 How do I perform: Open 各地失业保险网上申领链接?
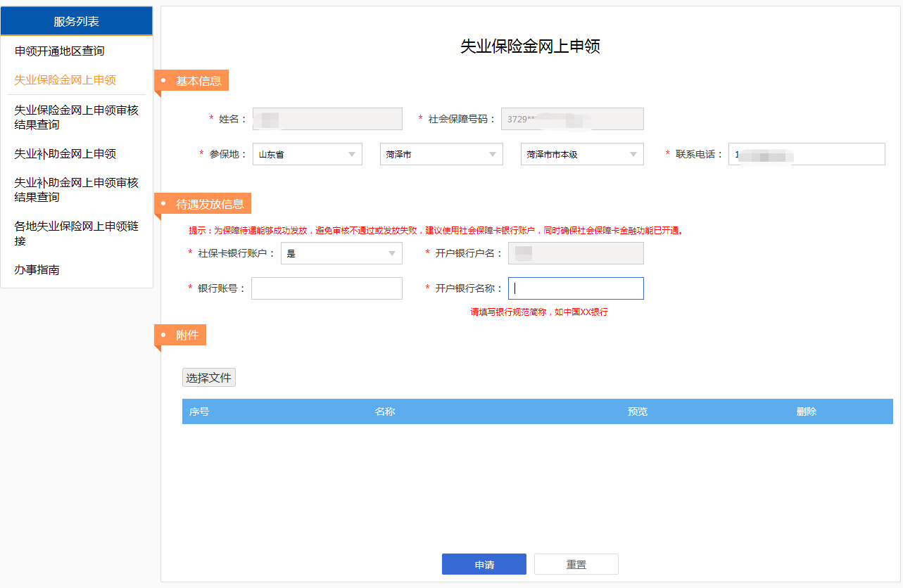click(x=76, y=234)
